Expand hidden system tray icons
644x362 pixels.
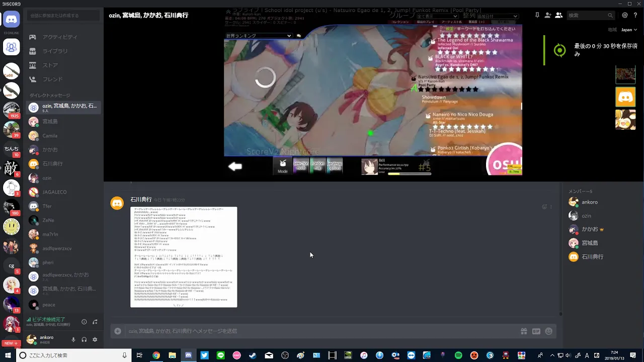coord(552,355)
